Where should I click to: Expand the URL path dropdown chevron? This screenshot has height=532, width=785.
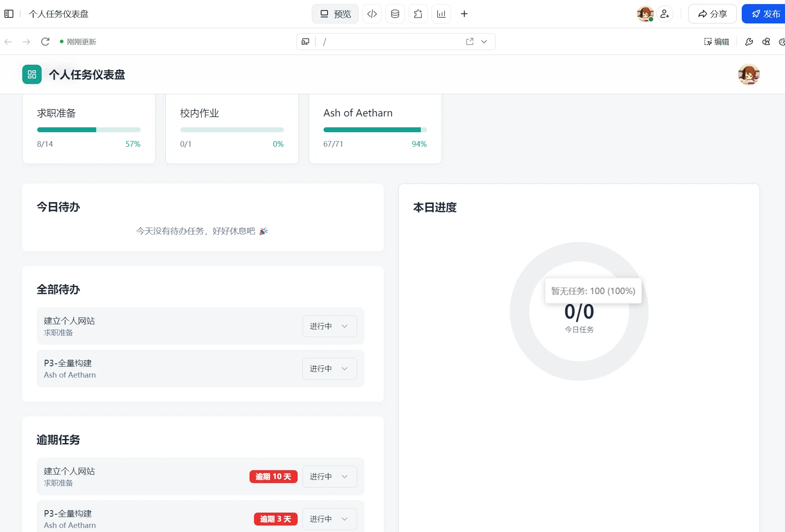(484, 42)
